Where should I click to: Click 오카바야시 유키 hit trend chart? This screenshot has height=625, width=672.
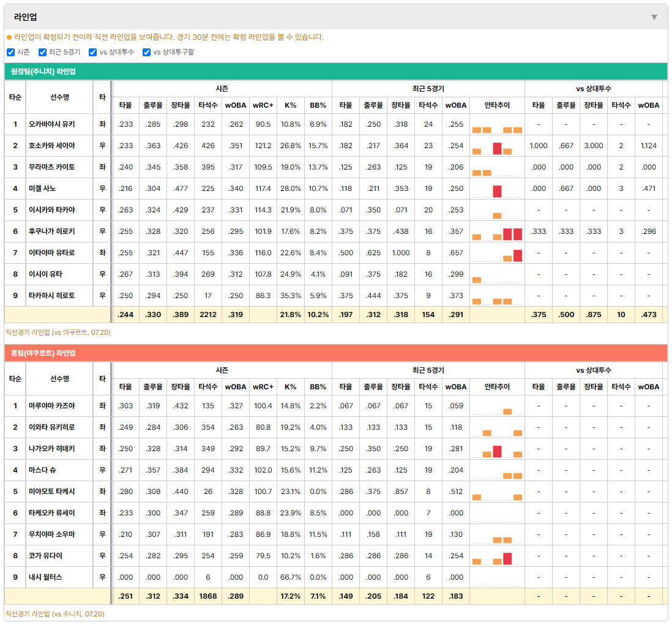(x=497, y=128)
